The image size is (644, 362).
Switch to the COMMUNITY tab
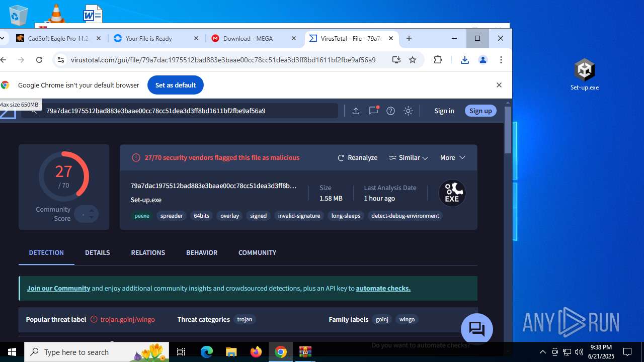[x=257, y=252]
